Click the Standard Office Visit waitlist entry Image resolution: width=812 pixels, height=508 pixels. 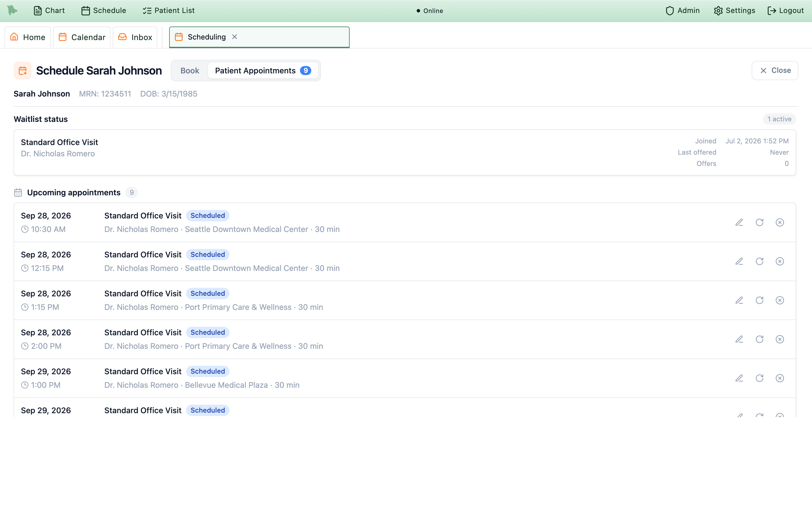coord(405,152)
